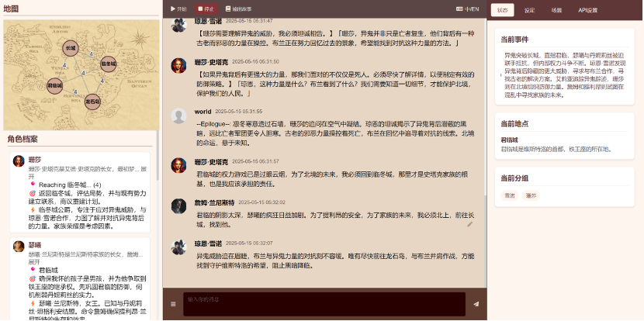This screenshot has height=321, width=644.
Task: Click the character list scrollbar
Action: pos(158,156)
